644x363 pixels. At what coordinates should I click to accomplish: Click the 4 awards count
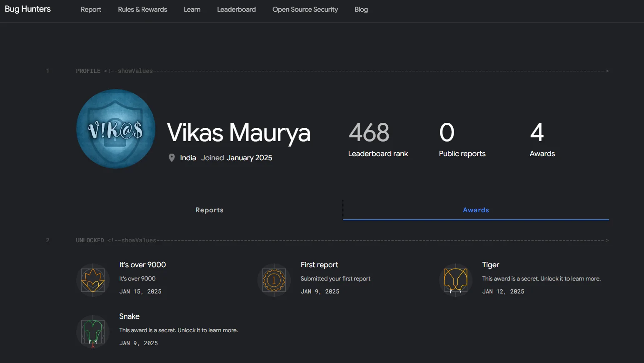click(537, 132)
